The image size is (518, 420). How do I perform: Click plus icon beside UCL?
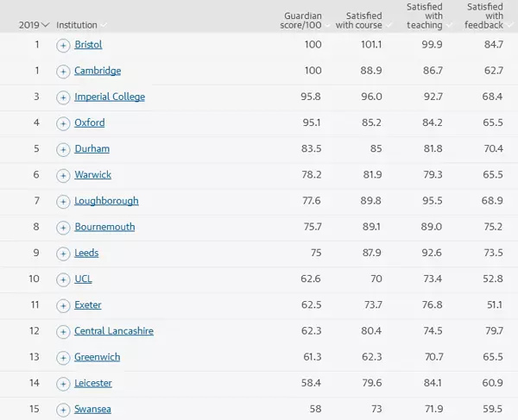[x=63, y=279]
